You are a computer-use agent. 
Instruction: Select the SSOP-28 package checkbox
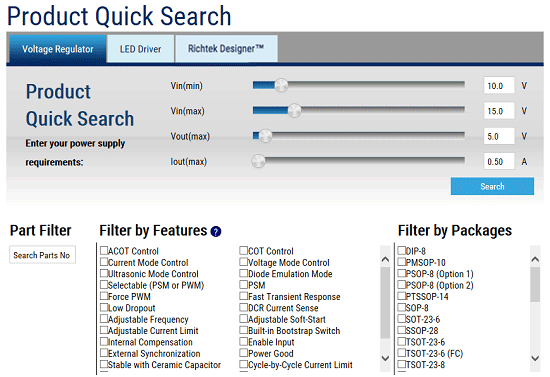click(402, 330)
